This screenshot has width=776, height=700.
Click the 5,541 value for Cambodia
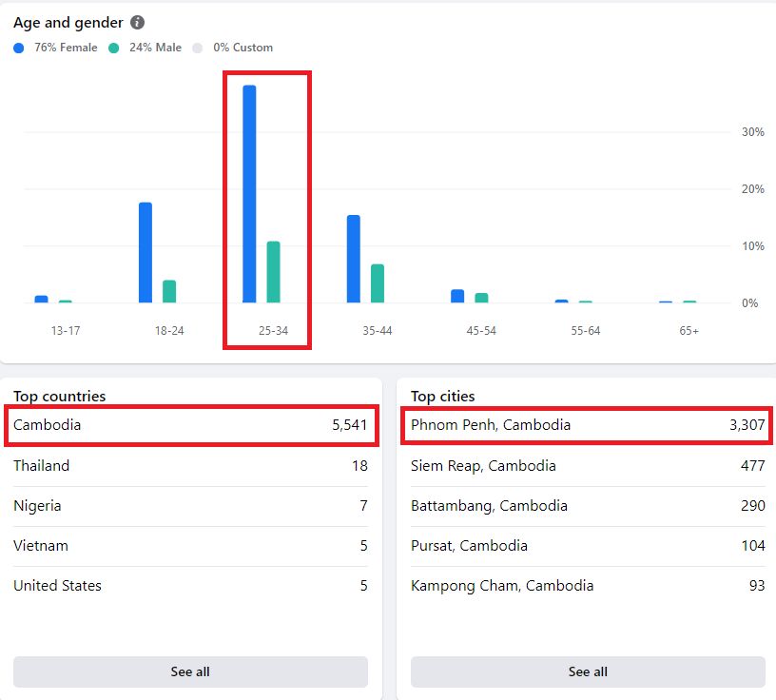349,425
